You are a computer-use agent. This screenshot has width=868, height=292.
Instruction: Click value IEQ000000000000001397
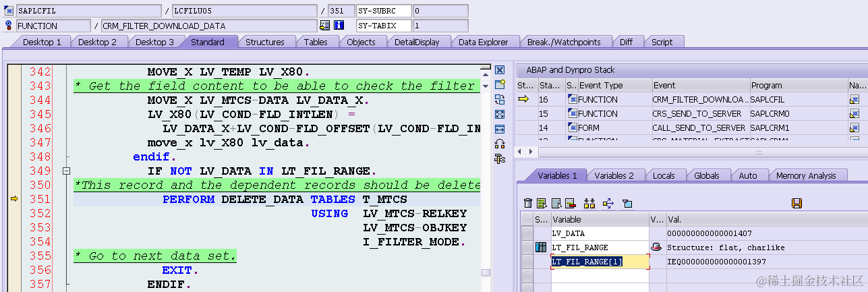coord(716,262)
